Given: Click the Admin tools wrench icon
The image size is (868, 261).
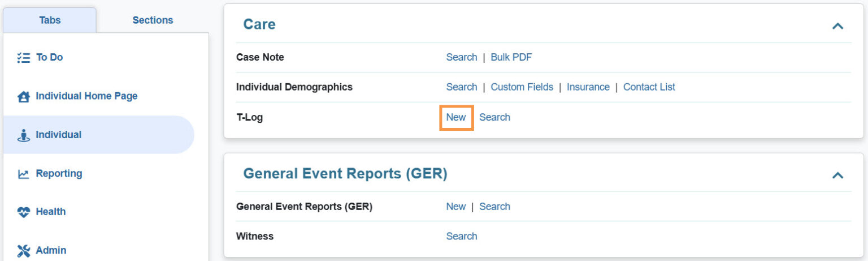Looking at the screenshot, I should tap(23, 250).
